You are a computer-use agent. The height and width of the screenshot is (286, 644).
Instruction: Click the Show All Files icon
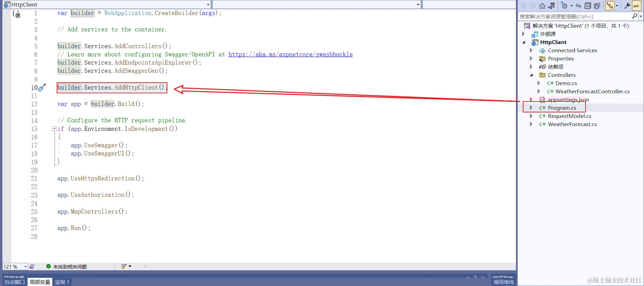pyautogui.click(x=597, y=6)
